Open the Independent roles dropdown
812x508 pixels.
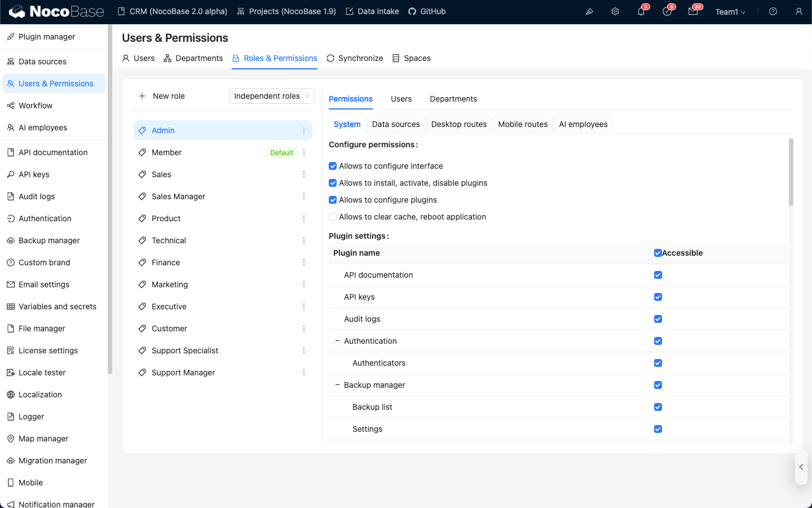tap(272, 96)
